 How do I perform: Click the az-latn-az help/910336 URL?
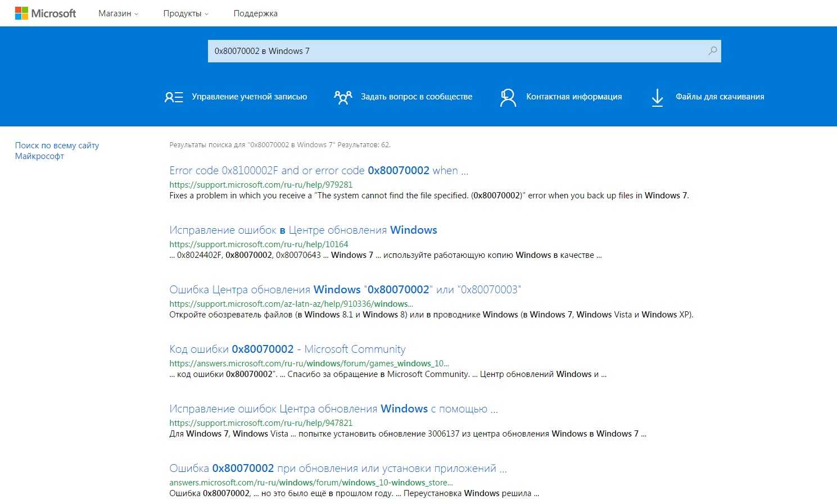[291, 304]
